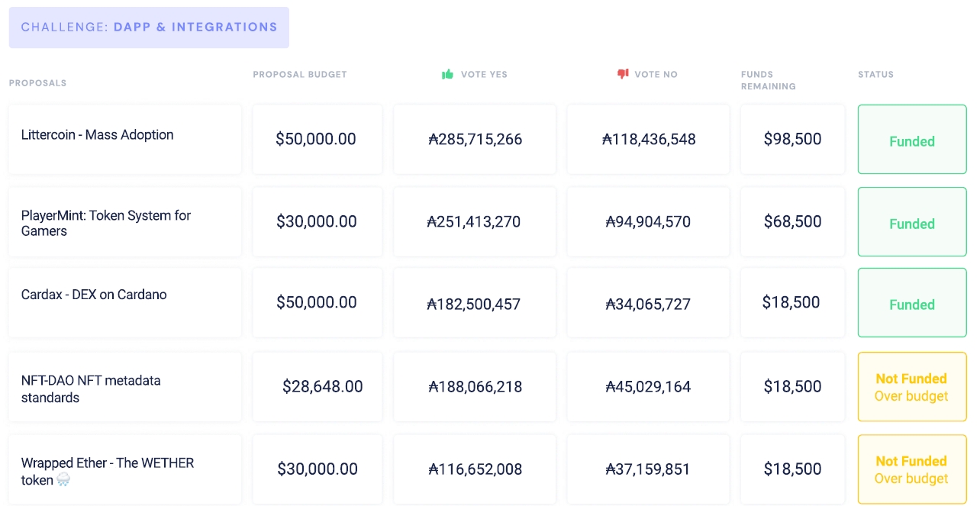Screen dimensions: 980x506
Task: Click Wrapped Ether's Not Funded Over budget badge
Action: 912,469
